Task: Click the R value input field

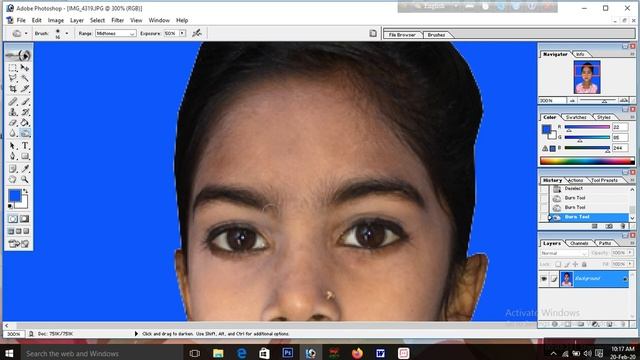Action: click(620, 127)
